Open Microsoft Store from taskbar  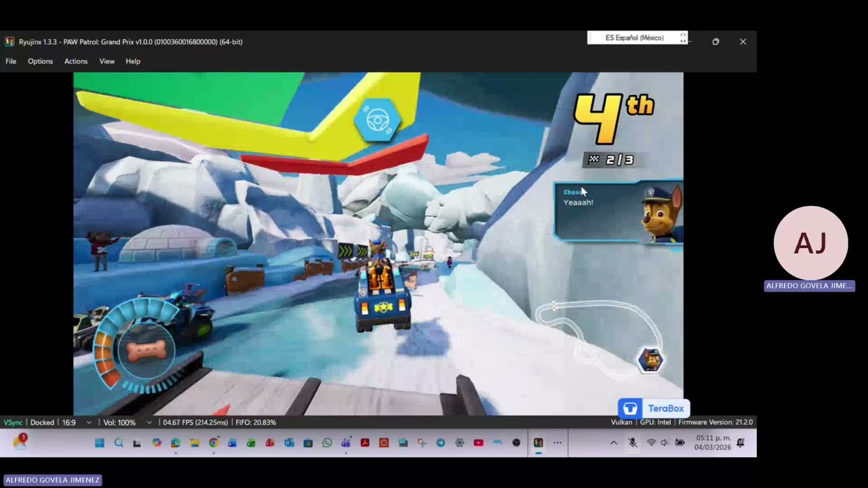(308, 443)
